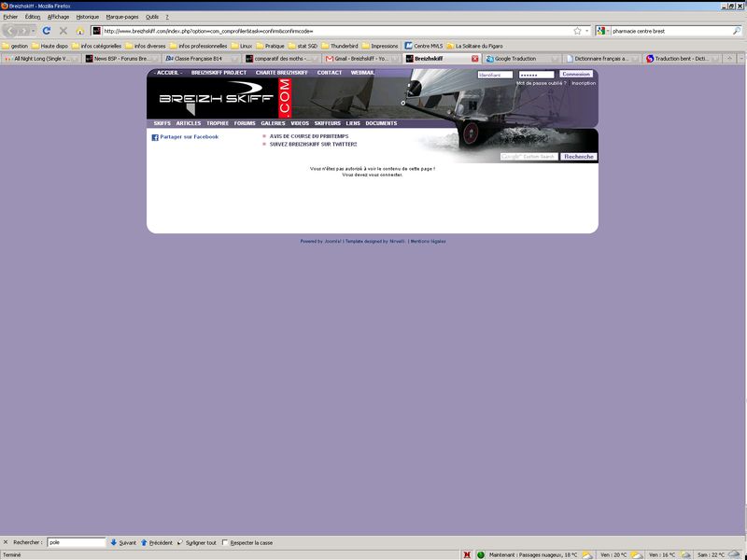Screen dimensions: 747x560
Task: Click the password field on the site
Action: point(536,75)
